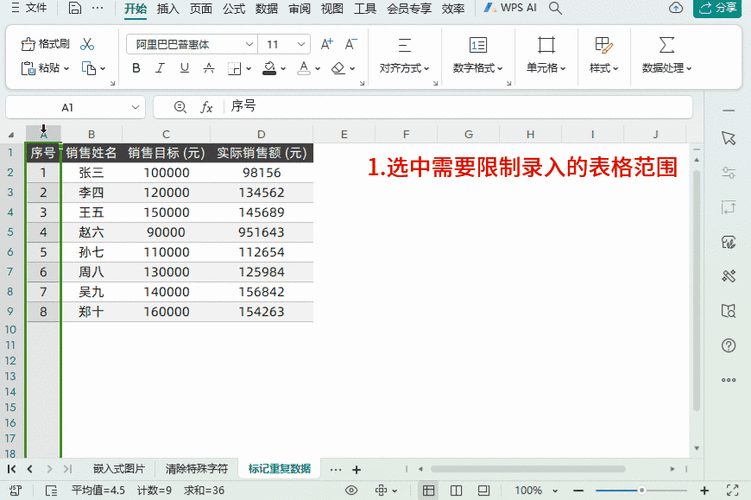Enter full screen mode icon

coord(732,490)
